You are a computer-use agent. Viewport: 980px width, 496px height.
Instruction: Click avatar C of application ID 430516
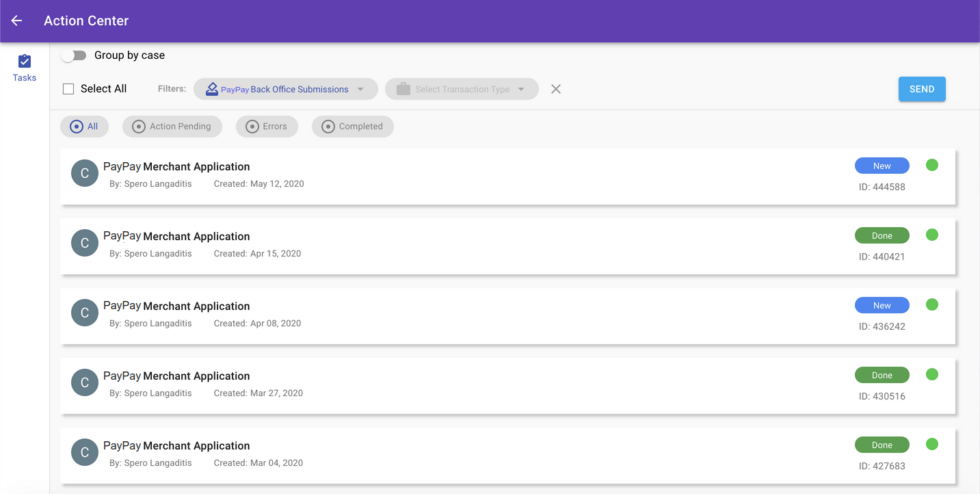point(85,382)
